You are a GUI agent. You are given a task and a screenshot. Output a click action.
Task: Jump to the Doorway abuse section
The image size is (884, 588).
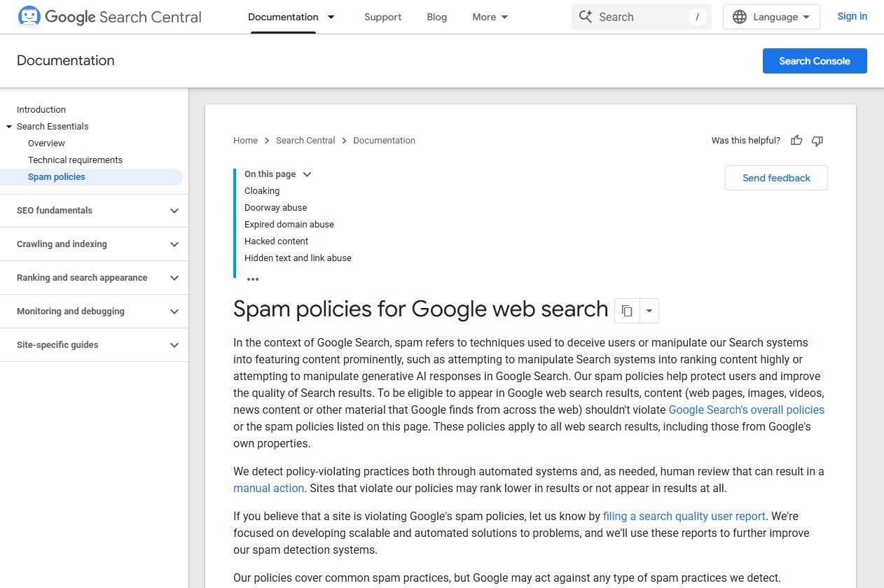(x=275, y=208)
